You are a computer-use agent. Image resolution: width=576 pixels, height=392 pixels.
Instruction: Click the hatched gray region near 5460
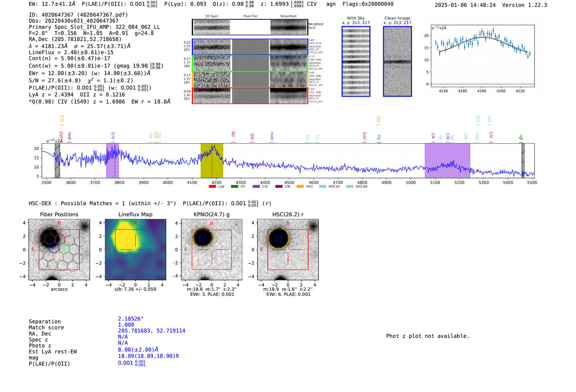click(523, 161)
